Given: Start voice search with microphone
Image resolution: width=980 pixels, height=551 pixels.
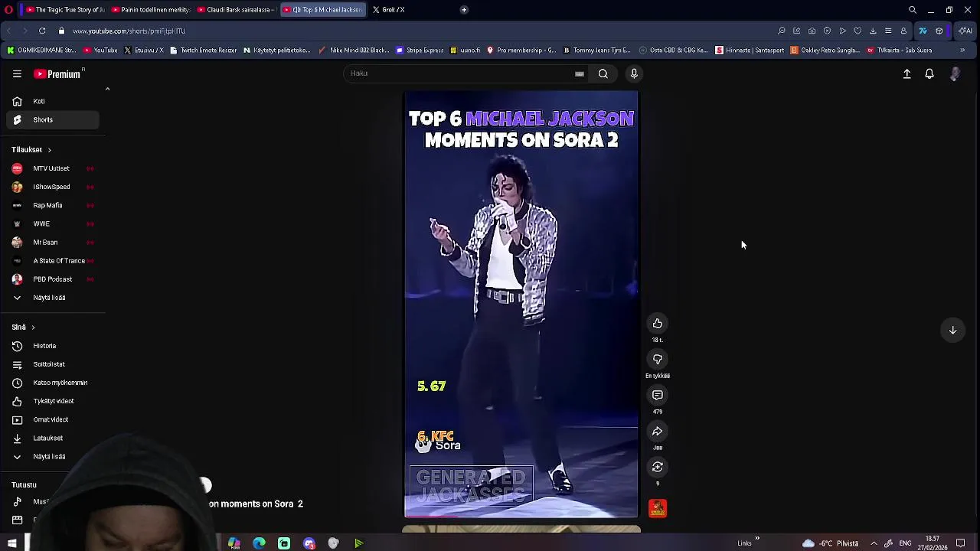Looking at the screenshot, I should click(634, 73).
